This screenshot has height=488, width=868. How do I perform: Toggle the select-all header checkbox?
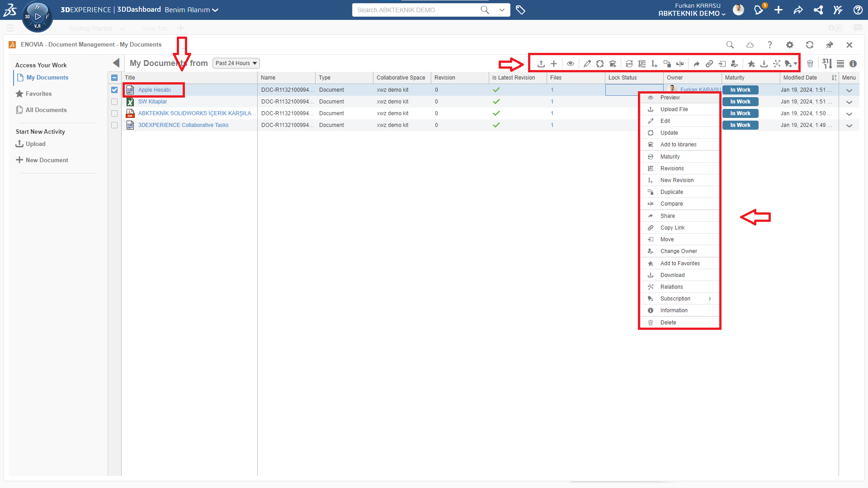(114, 78)
